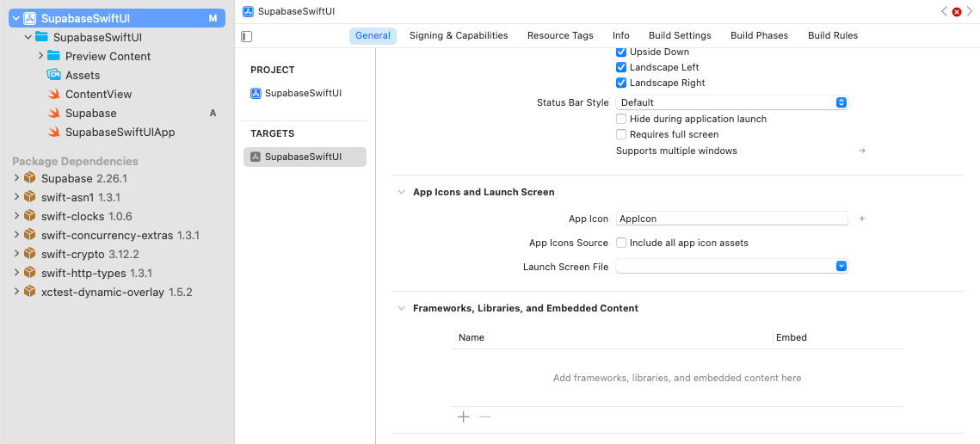Enable Include all app icon assets

tap(621, 243)
